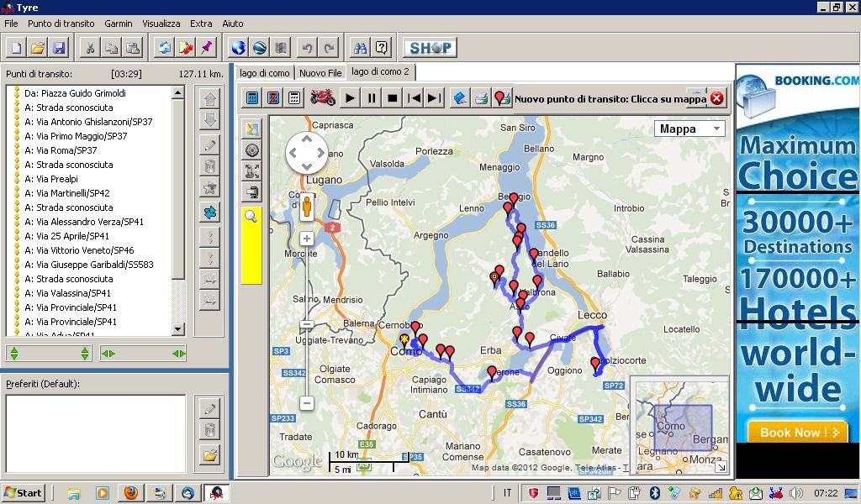Reverse route with the blue arrows icon
The height and width of the screenshot is (504, 861).
(x=209, y=213)
